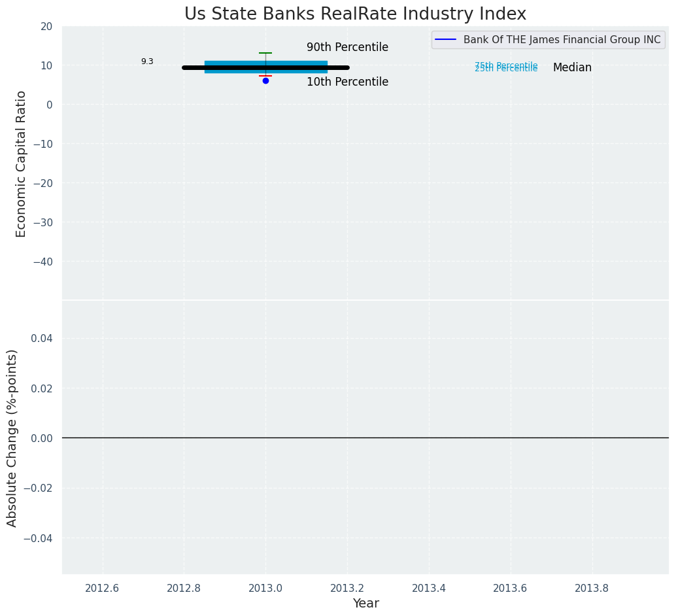This screenshot has height=616, width=676.
Task: Click the 0.00 tick on lower y-axis
Action: pos(41,438)
